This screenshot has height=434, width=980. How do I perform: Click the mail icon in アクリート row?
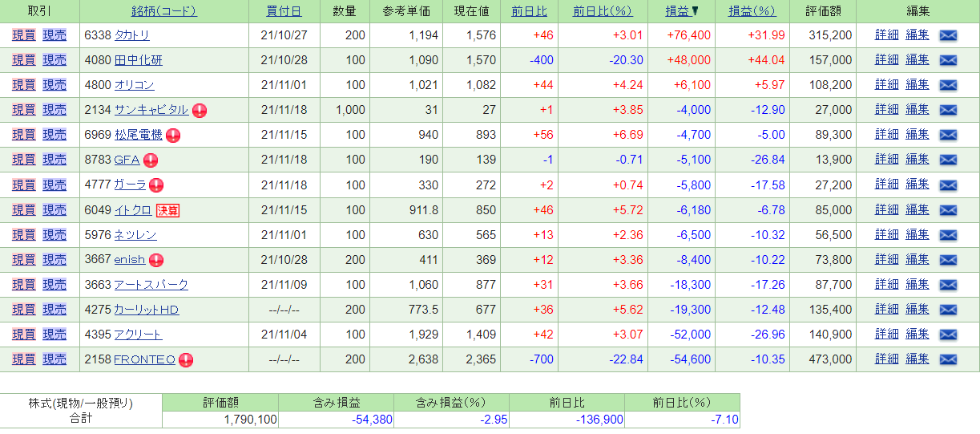(x=948, y=335)
